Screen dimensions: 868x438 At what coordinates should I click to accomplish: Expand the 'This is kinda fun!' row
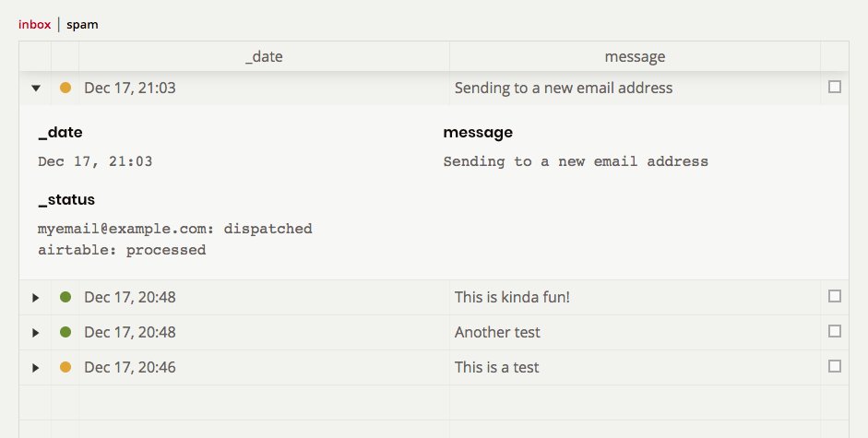pyautogui.click(x=36, y=297)
